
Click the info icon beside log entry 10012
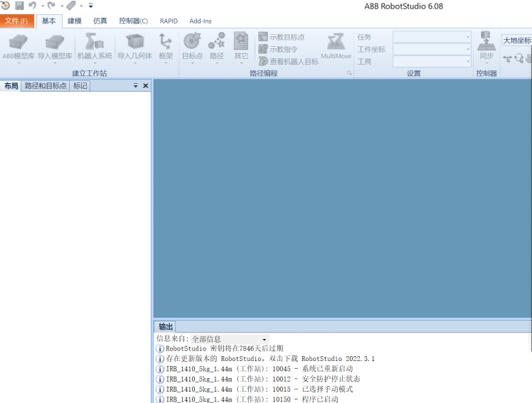(160, 379)
